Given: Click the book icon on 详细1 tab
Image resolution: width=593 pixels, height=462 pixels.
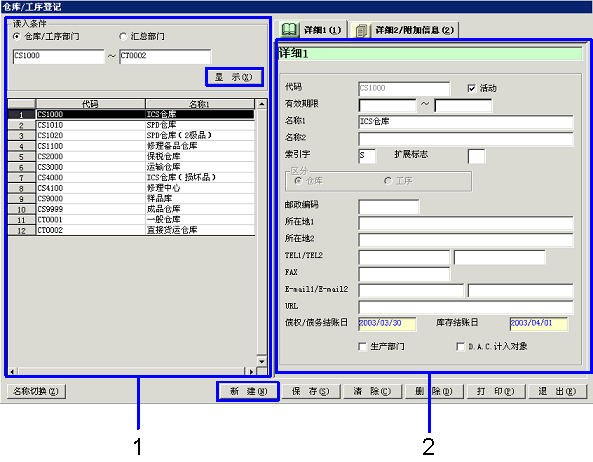Looking at the screenshot, I should 289,30.
